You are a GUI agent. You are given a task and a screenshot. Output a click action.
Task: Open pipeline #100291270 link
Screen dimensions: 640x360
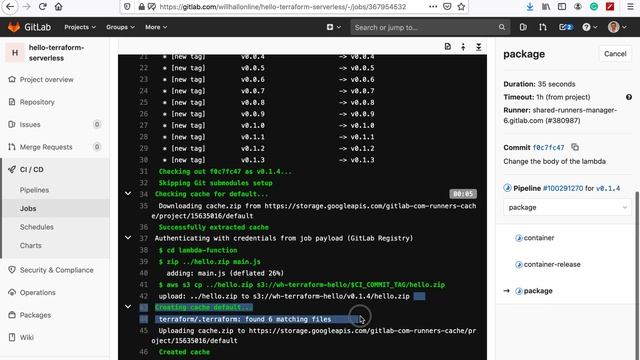562,188
